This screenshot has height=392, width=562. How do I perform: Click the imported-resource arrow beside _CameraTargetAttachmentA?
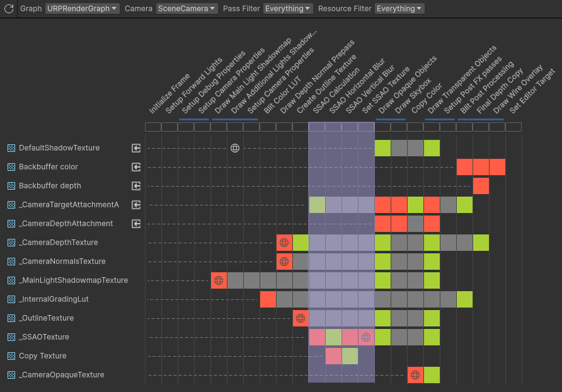[x=136, y=204]
